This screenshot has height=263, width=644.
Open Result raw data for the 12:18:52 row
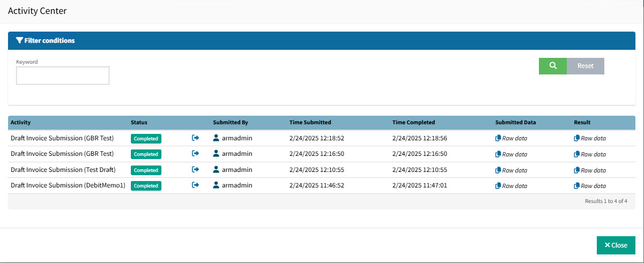pyautogui.click(x=590, y=138)
